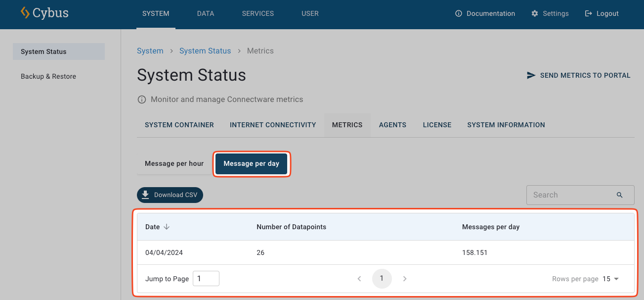
Task: Go to previous page chevron
Action: click(x=359, y=279)
